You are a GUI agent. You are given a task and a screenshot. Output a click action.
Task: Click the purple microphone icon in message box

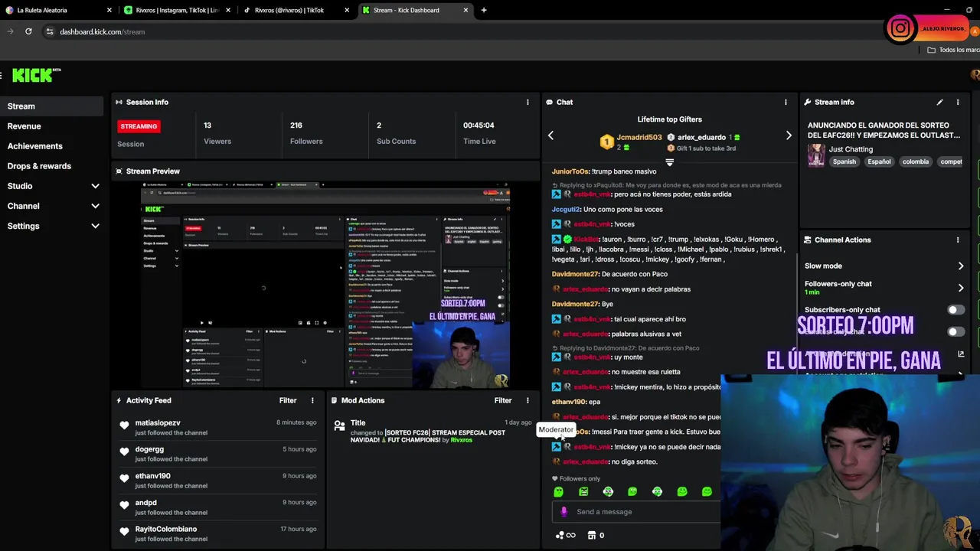564,512
